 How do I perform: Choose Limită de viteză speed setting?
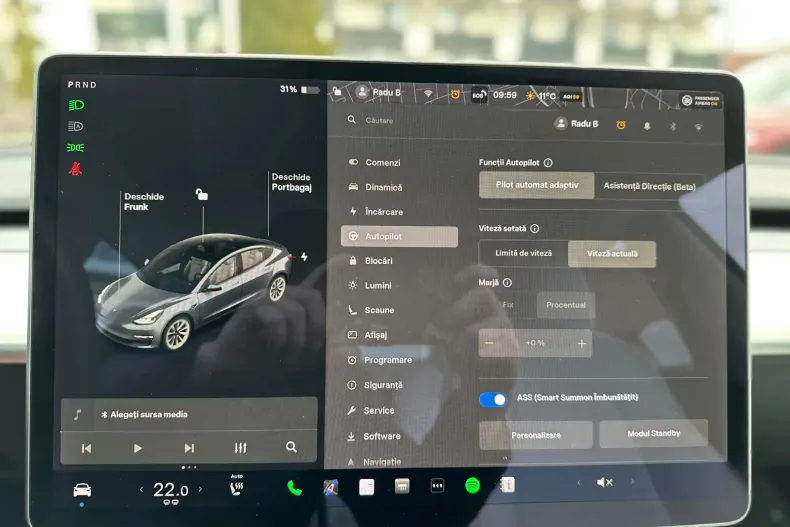tap(523, 253)
